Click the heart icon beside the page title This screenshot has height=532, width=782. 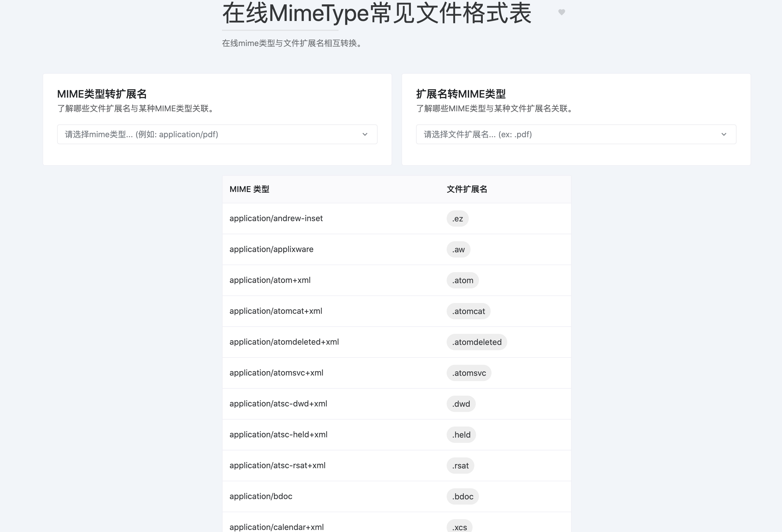pyautogui.click(x=561, y=12)
